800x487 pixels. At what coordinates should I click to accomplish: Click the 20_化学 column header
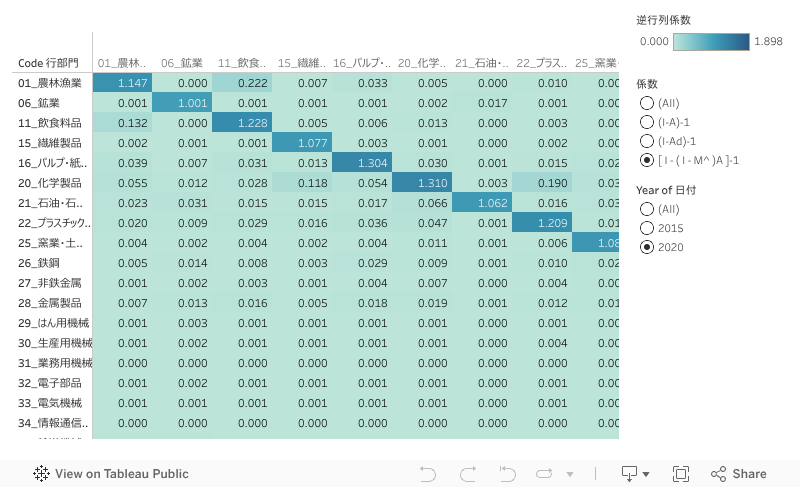420,63
